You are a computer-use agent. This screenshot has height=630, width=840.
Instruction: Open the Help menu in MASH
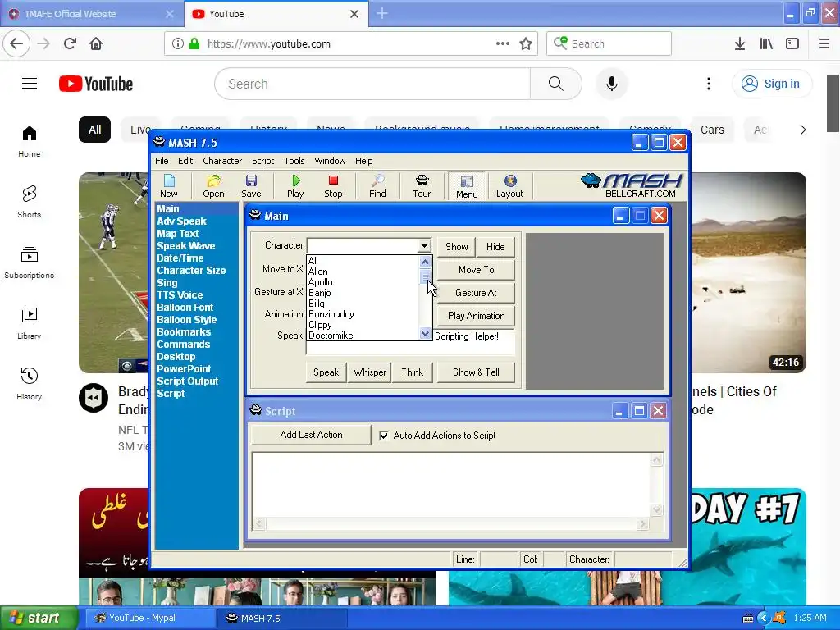[x=363, y=161]
